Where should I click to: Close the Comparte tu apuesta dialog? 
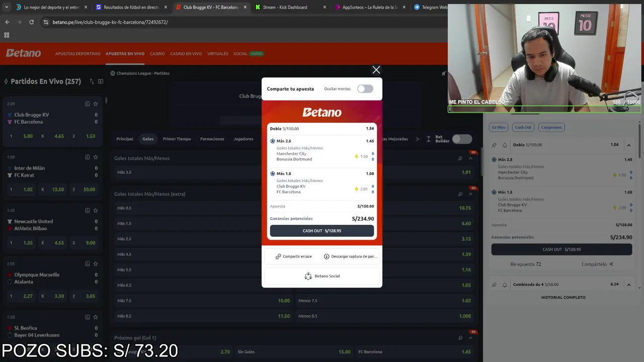pyautogui.click(x=376, y=70)
